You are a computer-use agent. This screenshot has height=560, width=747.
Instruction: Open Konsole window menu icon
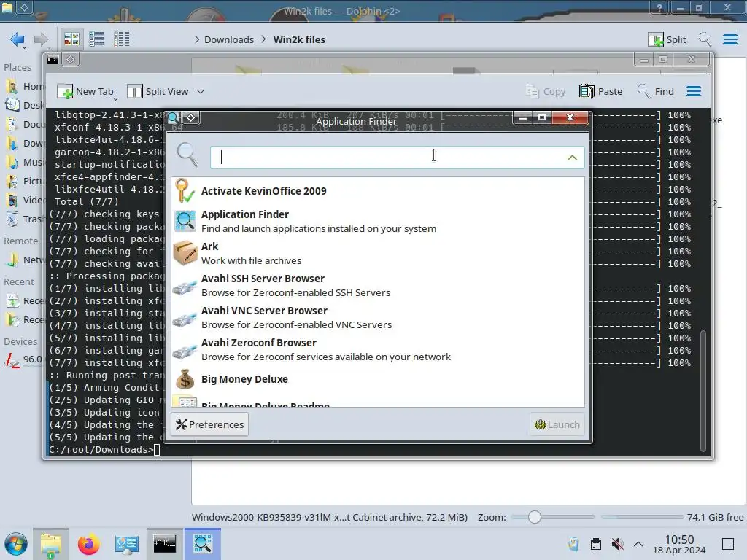(53, 60)
